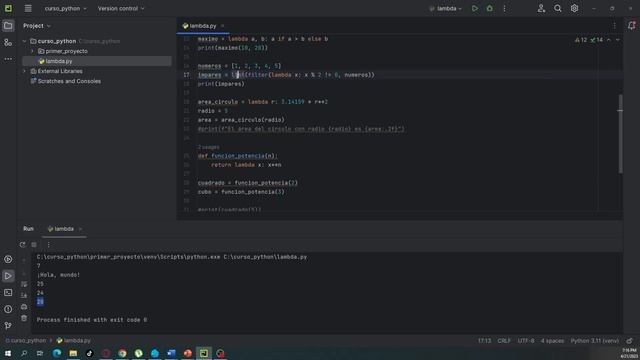Open the Structure tool window icon

tap(8, 42)
